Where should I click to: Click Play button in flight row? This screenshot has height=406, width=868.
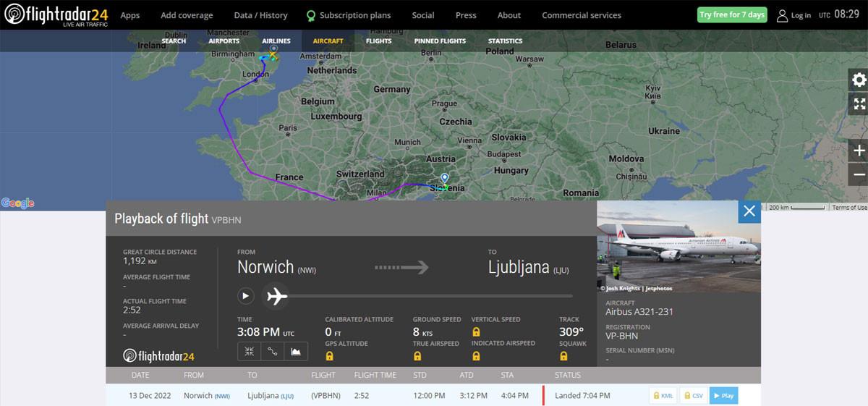[x=723, y=396]
